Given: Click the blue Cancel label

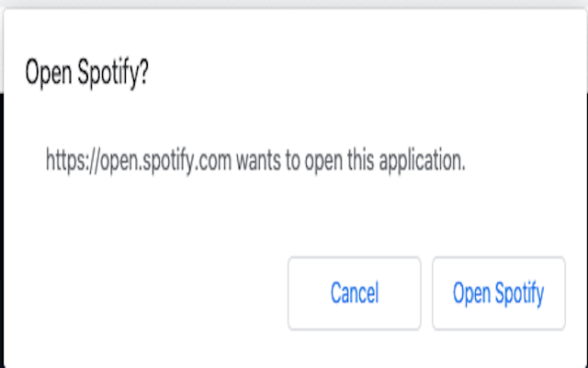Looking at the screenshot, I should point(355,293).
